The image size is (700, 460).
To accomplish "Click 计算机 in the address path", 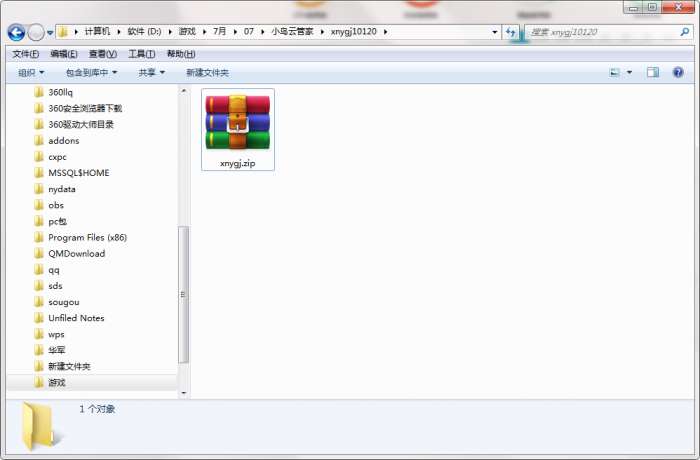I will point(97,32).
